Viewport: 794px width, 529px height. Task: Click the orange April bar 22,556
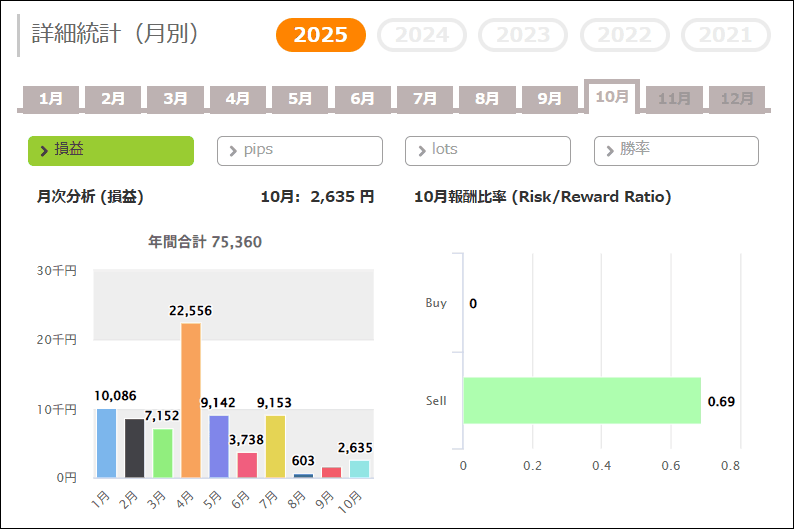(191, 400)
